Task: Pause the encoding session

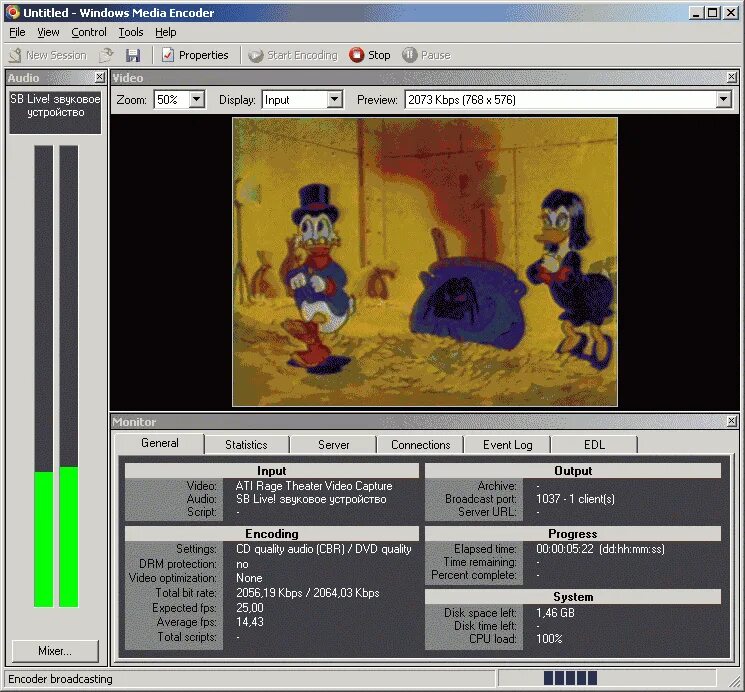Action: (x=426, y=55)
